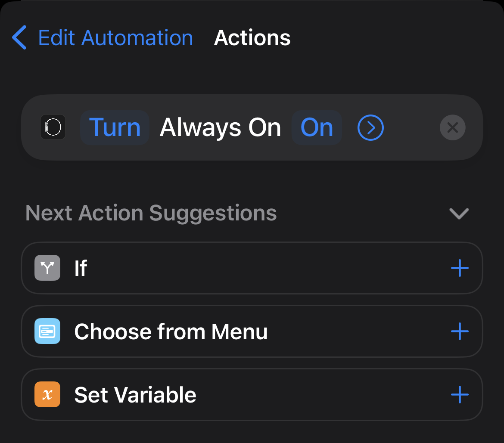Click the blue Choose from Menu icon
Viewport: 504px width, 443px height.
pyautogui.click(x=47, y=331)
